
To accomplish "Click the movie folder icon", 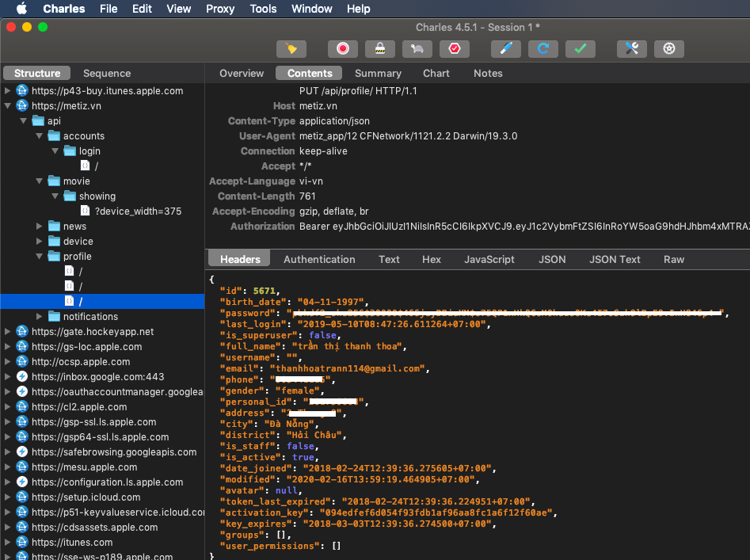I will point(54,181).
